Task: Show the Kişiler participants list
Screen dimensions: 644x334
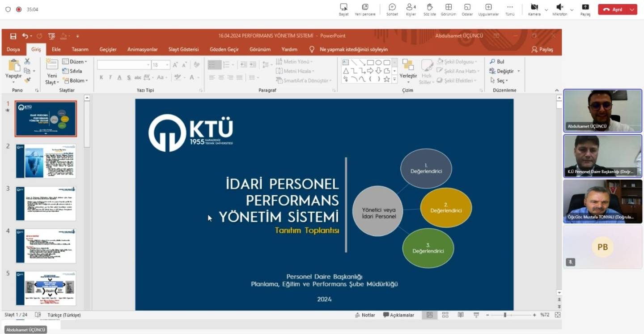Action: click(x=411, y=9)
